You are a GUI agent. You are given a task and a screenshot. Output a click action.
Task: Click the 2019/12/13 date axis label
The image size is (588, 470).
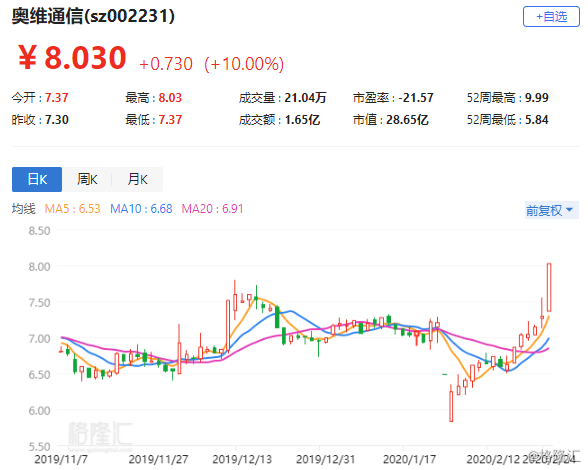tap(242, 459)
